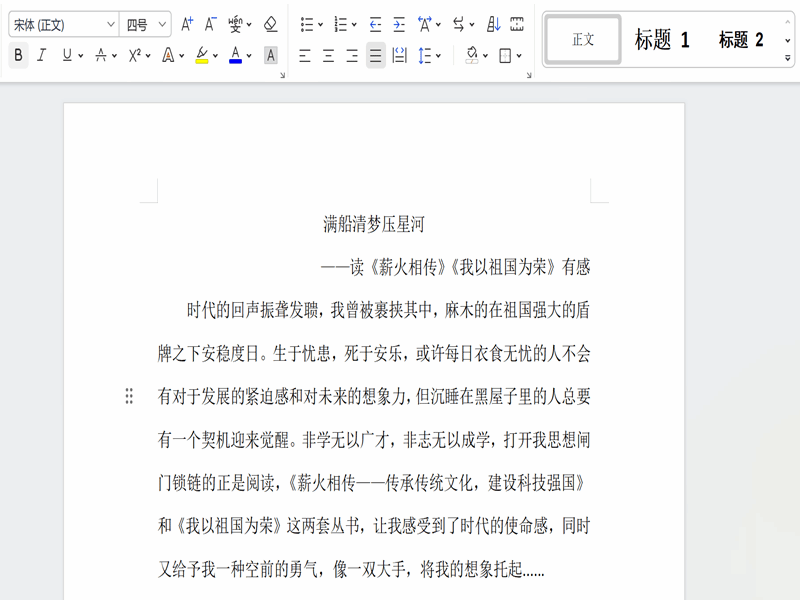Expand the phonetic guide dropdown arrow

click(x=249, y=24)
